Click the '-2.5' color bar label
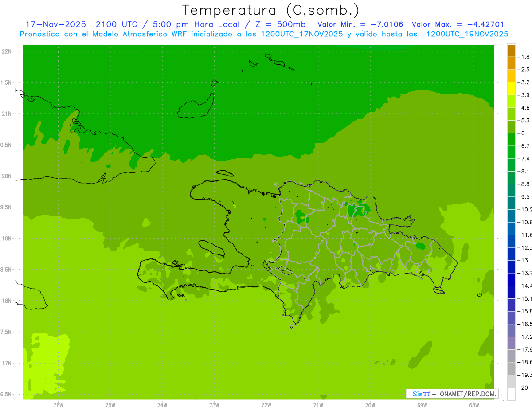 (x=524, y=70)
